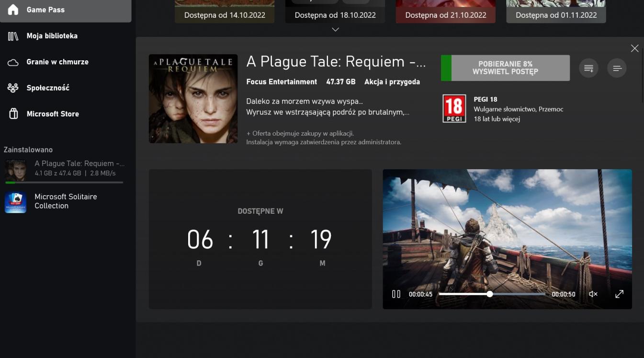Open the more options menu icon
The image size is (644, 358).
point(617,68)
